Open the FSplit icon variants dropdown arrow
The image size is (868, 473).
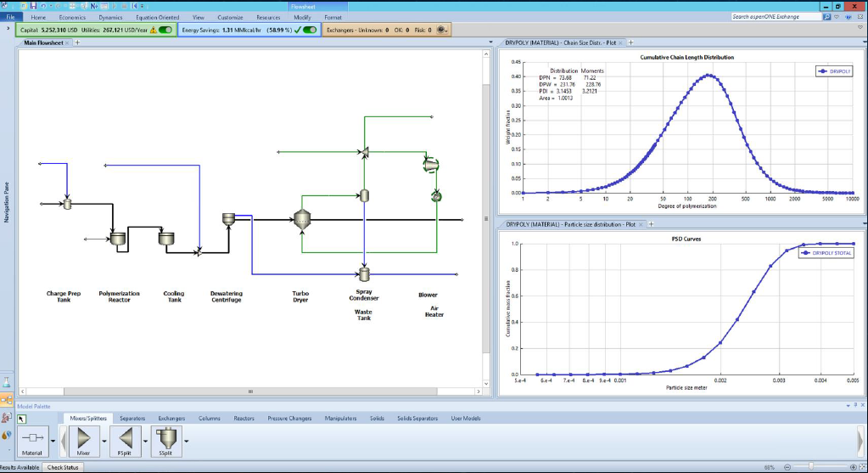pos(146,441)
